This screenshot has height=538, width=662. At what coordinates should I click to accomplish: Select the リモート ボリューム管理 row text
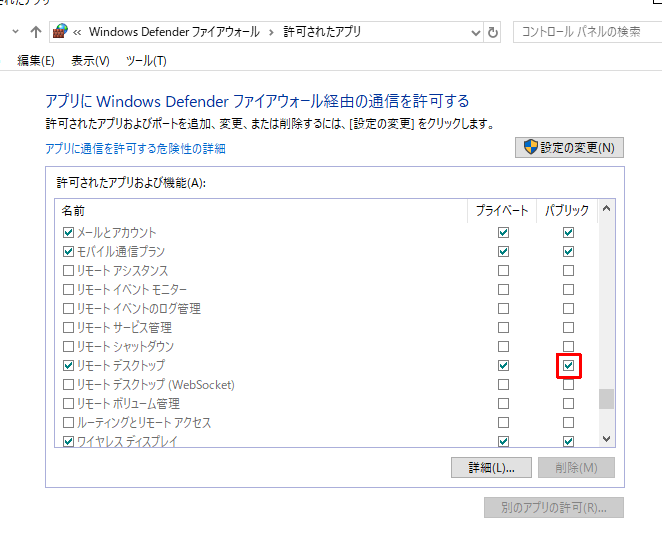click(x=128, y=404)
